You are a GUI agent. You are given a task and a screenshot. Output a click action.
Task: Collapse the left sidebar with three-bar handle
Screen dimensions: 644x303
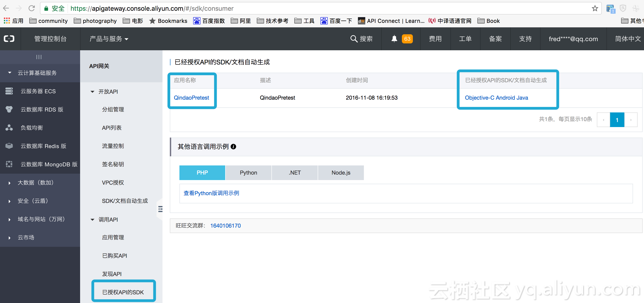pyautogui.click(x=39, y=57)
